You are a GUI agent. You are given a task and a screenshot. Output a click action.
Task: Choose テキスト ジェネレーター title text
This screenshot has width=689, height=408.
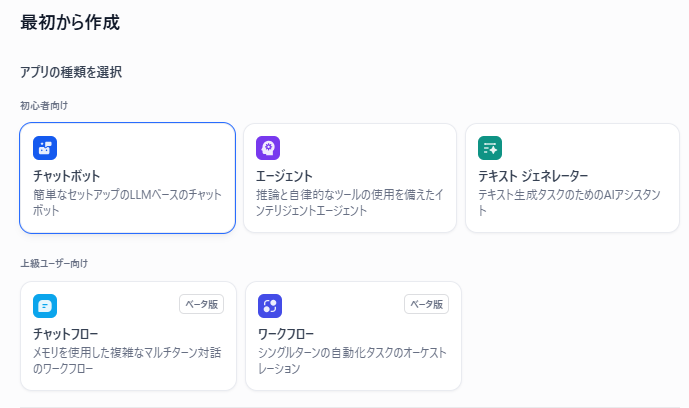(x=533, y=176)
